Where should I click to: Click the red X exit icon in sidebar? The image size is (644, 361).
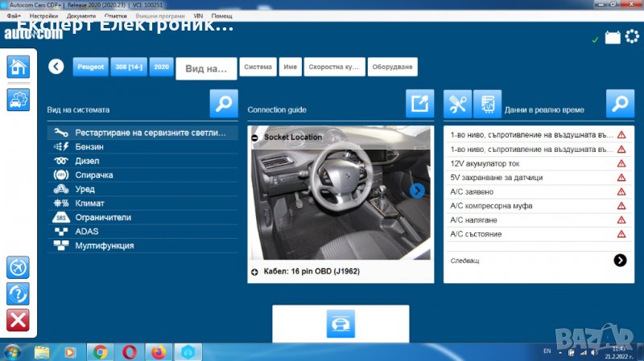click(18, 320)
